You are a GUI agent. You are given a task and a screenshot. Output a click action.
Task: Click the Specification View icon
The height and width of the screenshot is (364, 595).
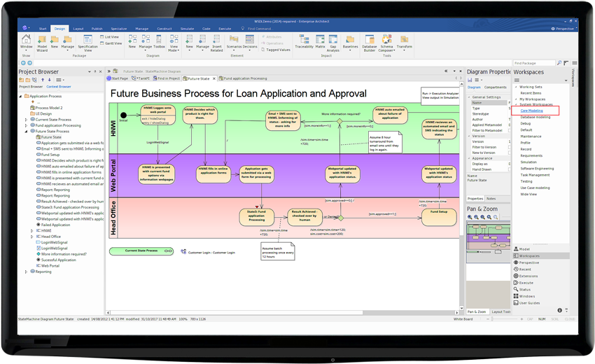[x=87, y=43]
